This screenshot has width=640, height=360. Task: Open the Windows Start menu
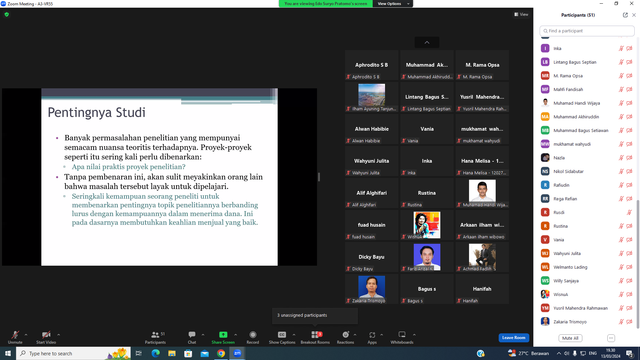8,353
